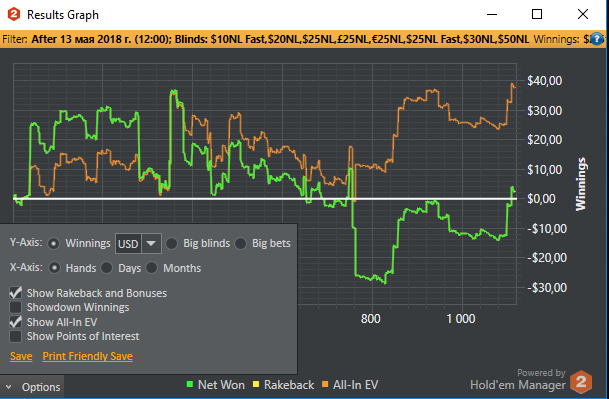Click the 800 hands axis label

371,319
